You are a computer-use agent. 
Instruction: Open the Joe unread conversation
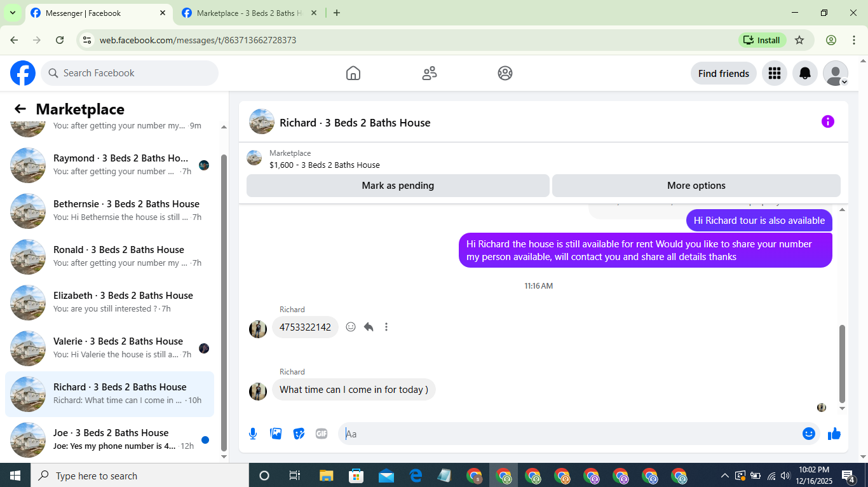point(109,440)
